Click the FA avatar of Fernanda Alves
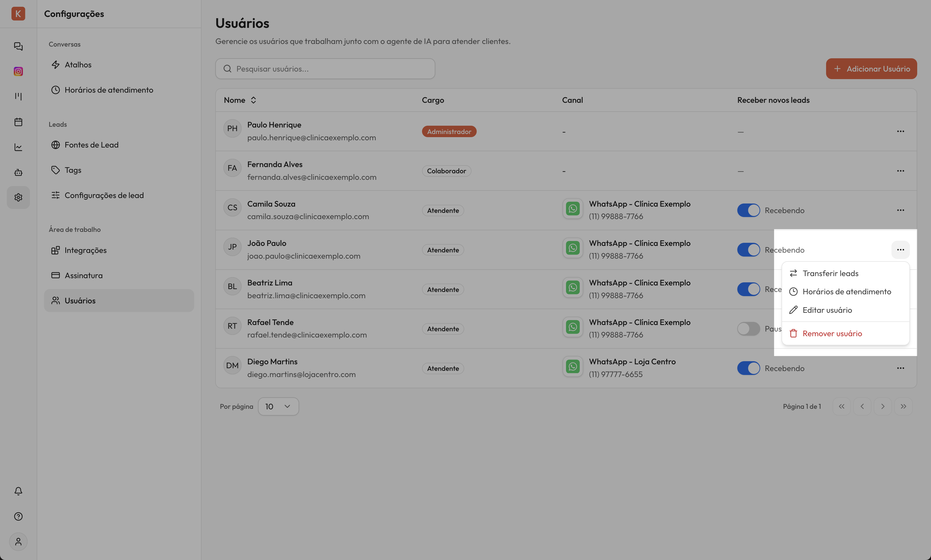The height and width of the screenshot is (560, 931). tap(232, 168)
